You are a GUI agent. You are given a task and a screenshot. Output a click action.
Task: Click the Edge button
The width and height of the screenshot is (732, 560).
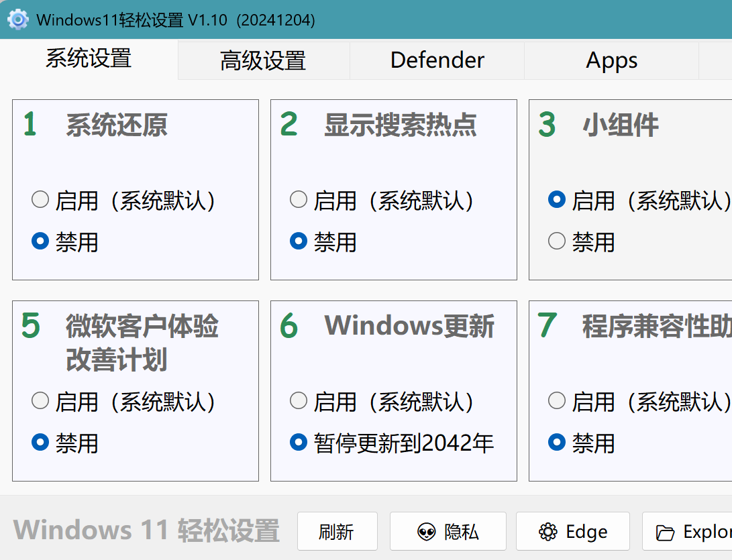coord(573,531)
